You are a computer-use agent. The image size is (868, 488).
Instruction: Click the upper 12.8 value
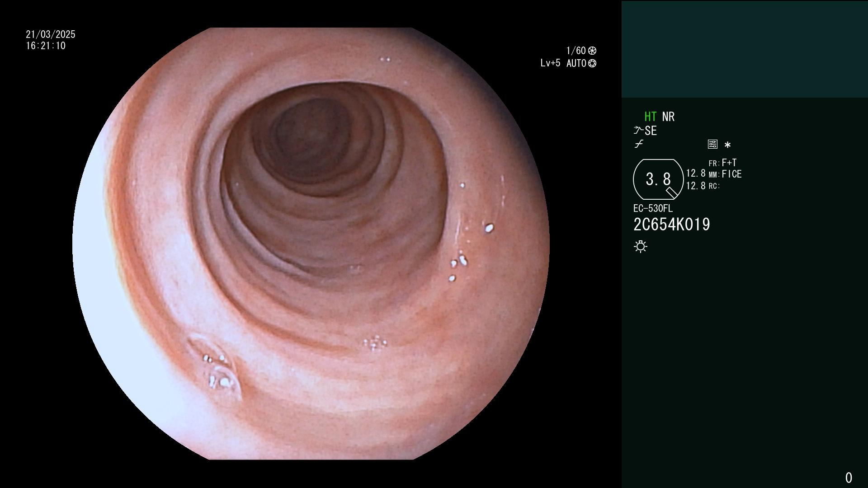click(x=696, y=174)
